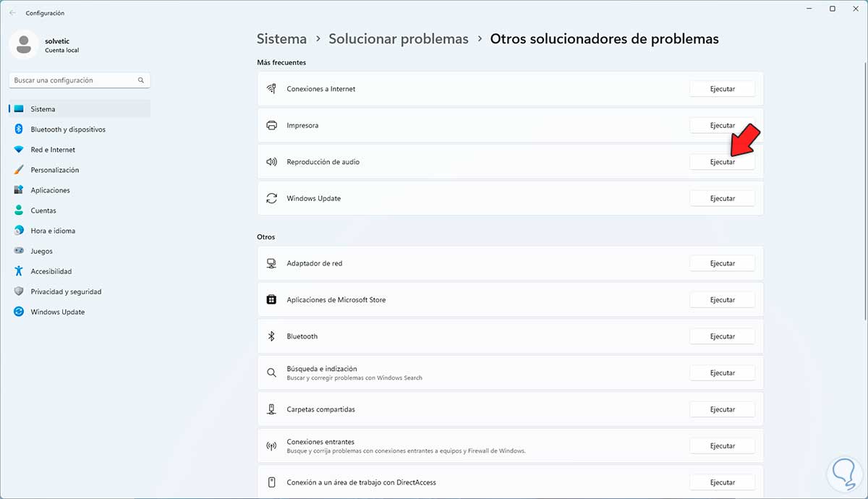Image resolution: width=868 pixels, height=499 pixels.
Task: Go to Sistema breadcrumb
Action: coord(281,39)
